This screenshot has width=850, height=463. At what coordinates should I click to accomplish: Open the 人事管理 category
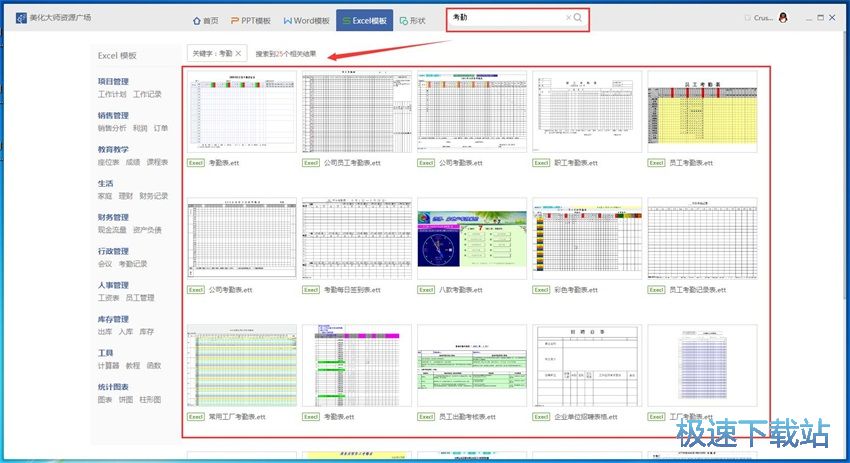(x=113, y=285)
